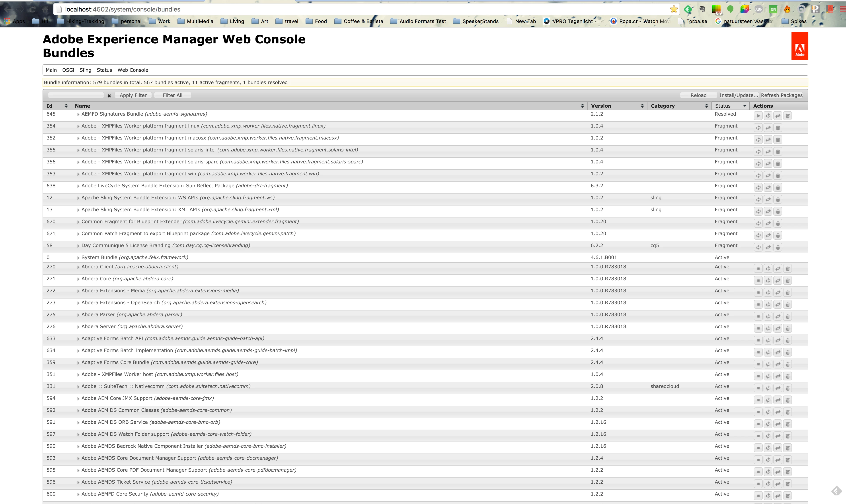Screen dimensions: 846x504
Task: Click the Apply Filter button
Action: click(x=133, y=95)
